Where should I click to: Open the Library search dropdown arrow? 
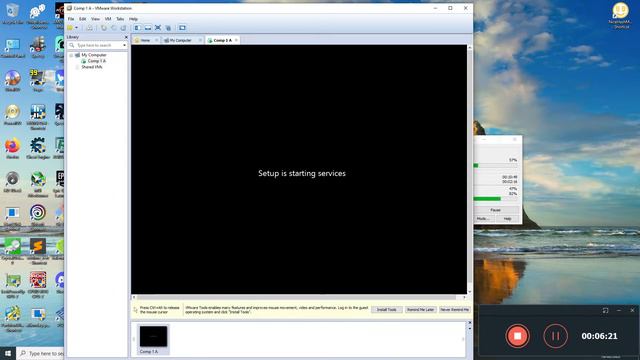coord(124,45)
